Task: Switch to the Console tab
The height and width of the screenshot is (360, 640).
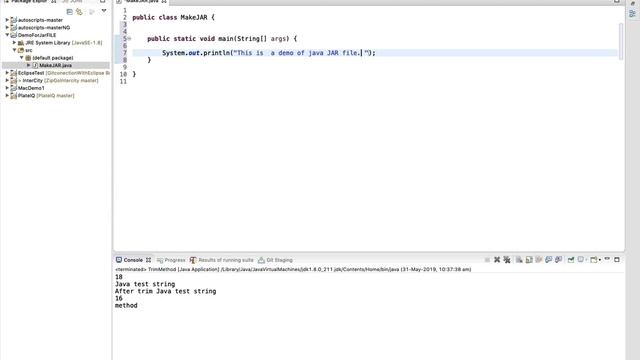Action: 133,260
